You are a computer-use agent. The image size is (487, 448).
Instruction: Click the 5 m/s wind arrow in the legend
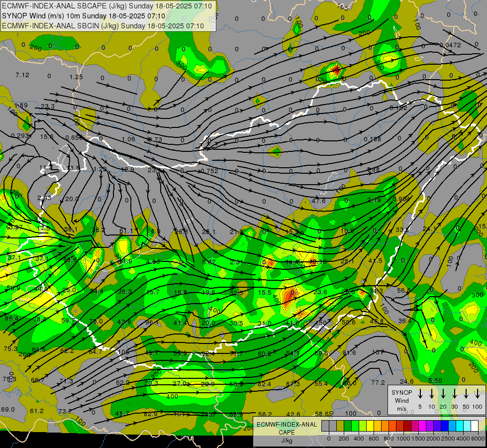point(420,394)
